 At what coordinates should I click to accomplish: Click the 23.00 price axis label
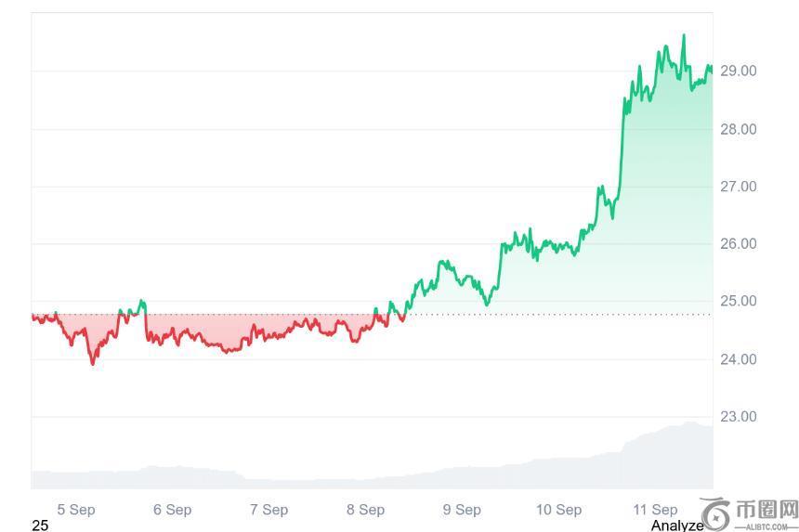tap(739, 417)
